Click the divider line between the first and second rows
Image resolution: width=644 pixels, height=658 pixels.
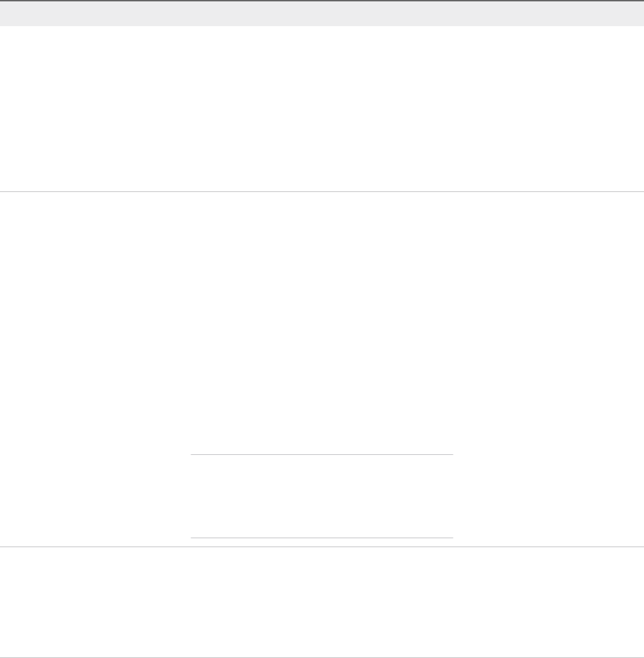[322, 191]
